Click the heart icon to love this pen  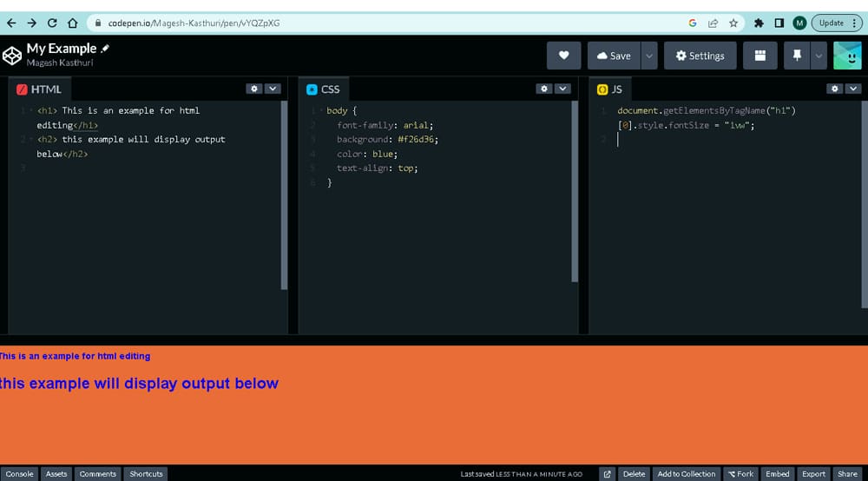[563, 56]
